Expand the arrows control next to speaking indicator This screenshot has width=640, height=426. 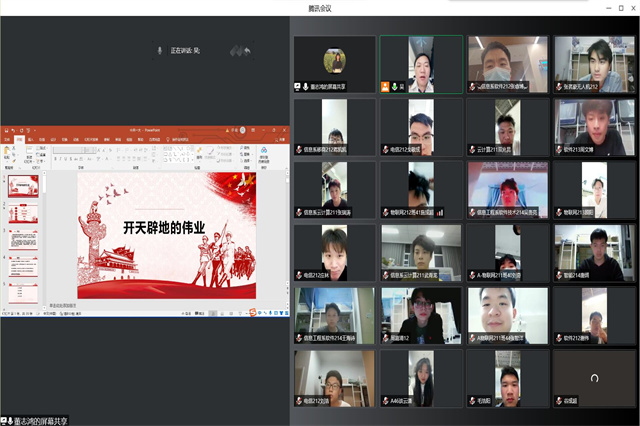240,50
